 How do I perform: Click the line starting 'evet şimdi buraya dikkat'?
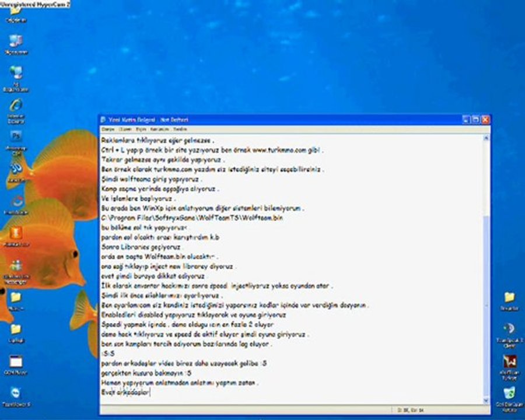(x=153, y=276)
